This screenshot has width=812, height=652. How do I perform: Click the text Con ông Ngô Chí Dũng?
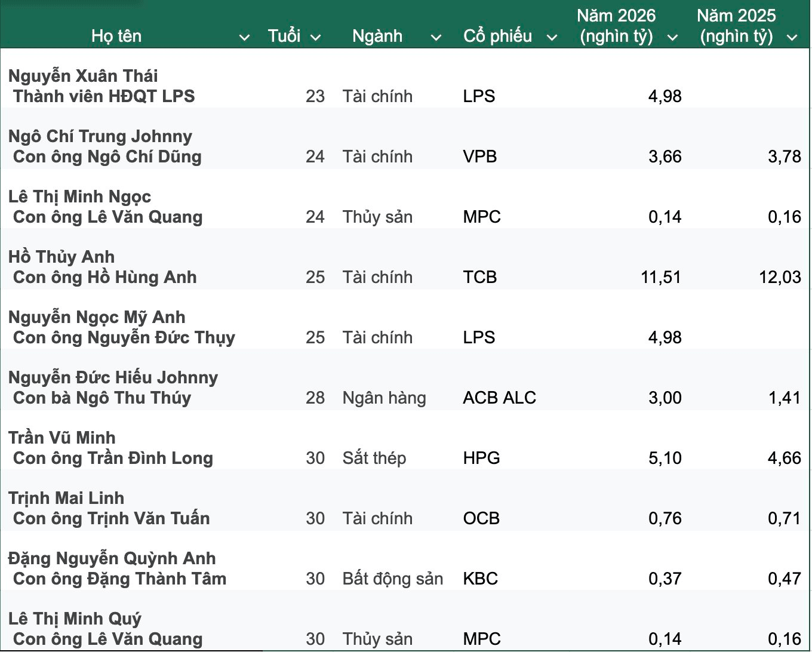click(x=107, y=157)
